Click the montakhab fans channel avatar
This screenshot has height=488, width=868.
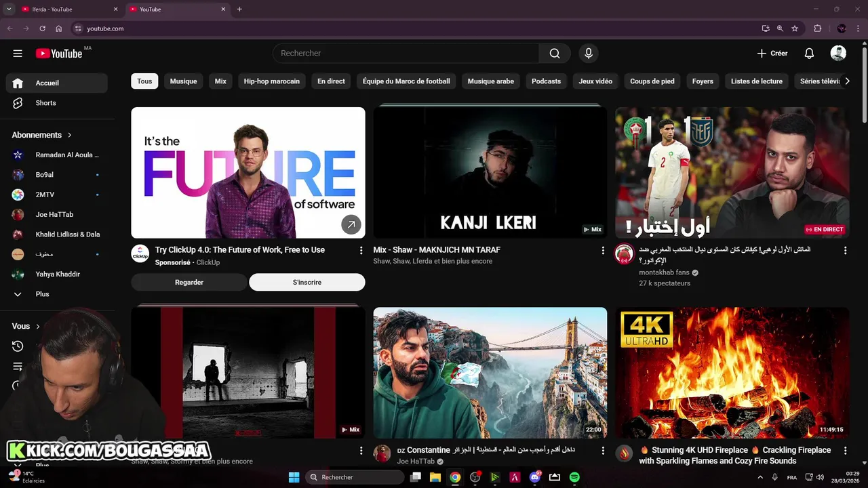pos(624,254)
